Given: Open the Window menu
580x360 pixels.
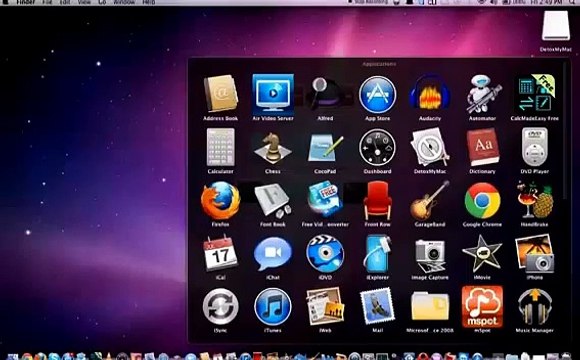Looking at the screenshot, I should (x=124, y=2).
